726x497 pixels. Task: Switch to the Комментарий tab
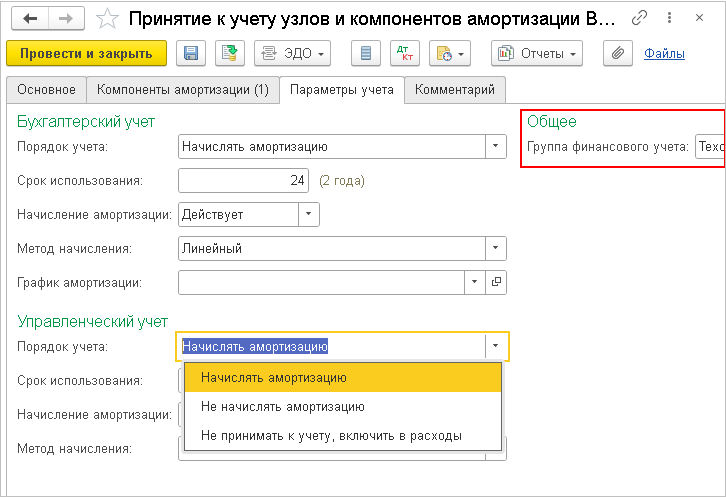coord(455,90)
